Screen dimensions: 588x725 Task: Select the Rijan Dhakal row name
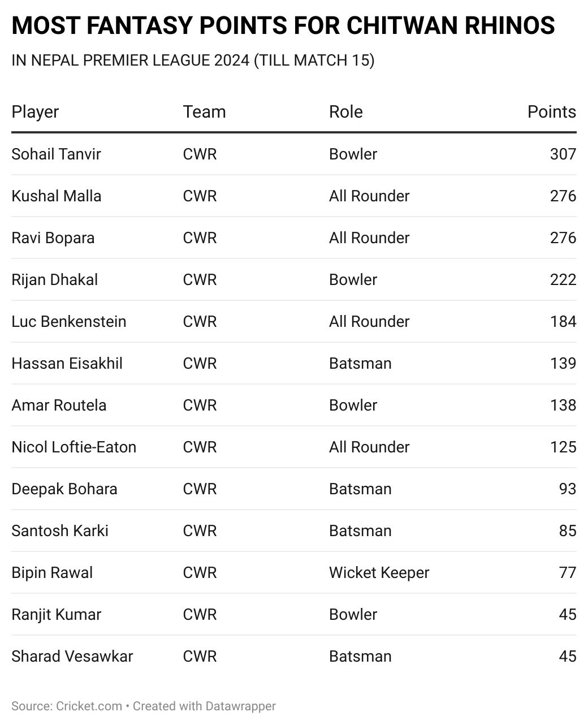click(x=54, y=279)
